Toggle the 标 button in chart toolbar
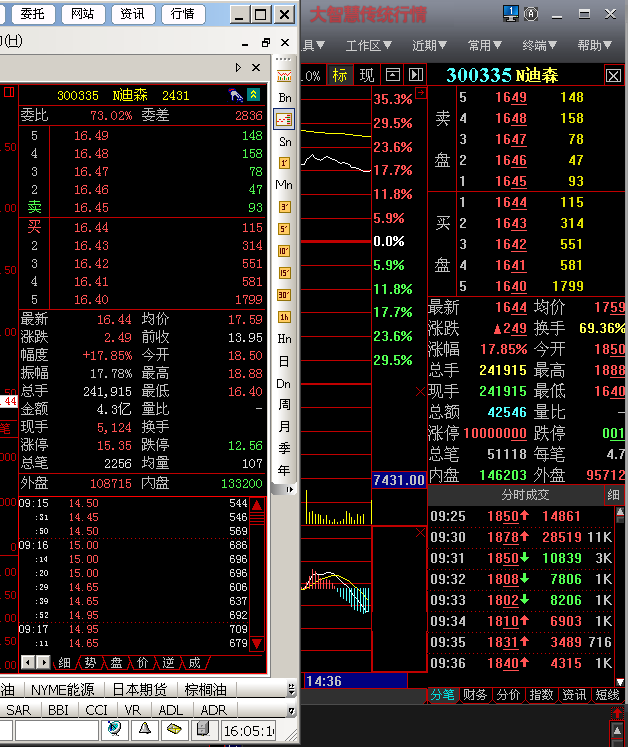This screenshot has height=747, width=628. pos(340,75)
